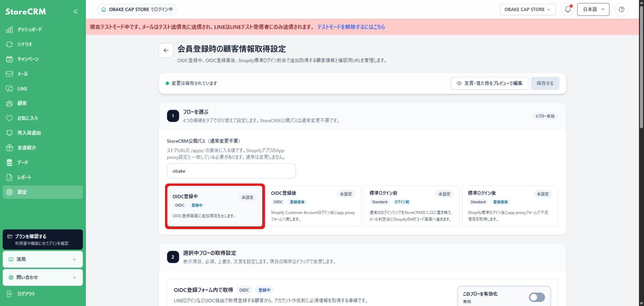
Task: Collapse the StoreCRM sidebar with the double-chevron icon
Action: [x=75, y=12]
